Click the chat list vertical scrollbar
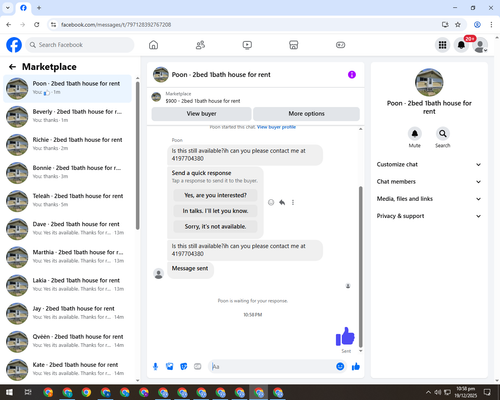This screenshot has height=400, width=500. click(x=137, y=155)
